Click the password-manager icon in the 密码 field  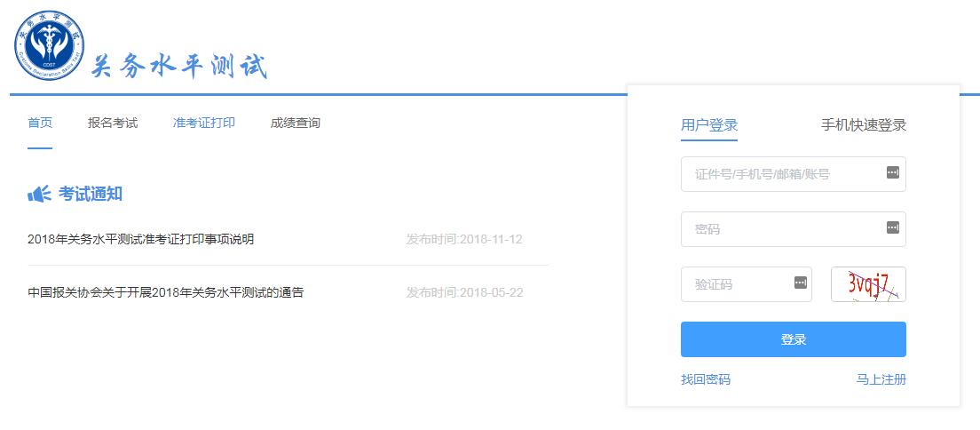pyautogui.click(x=892, y=227)
